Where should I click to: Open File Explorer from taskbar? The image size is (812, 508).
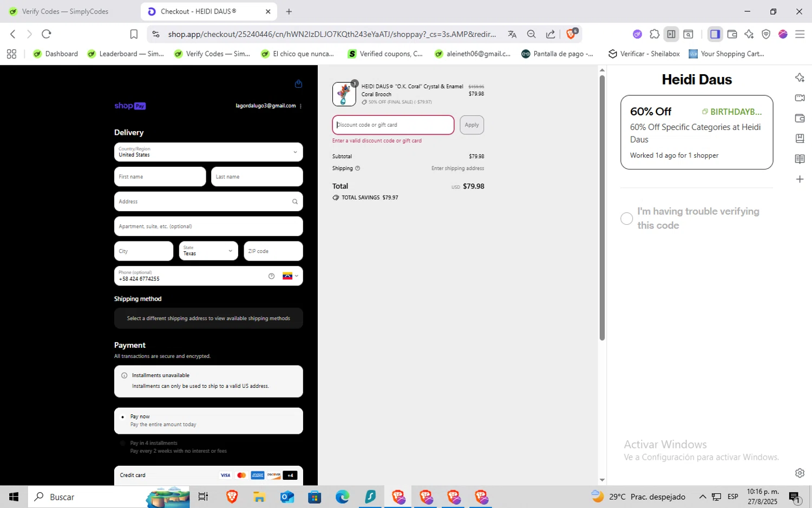(259, 497)
